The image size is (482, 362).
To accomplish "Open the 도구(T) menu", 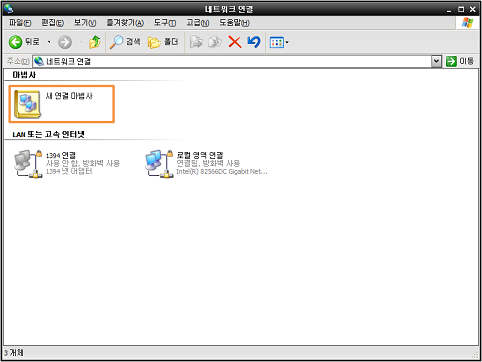I will pos(165,23).
